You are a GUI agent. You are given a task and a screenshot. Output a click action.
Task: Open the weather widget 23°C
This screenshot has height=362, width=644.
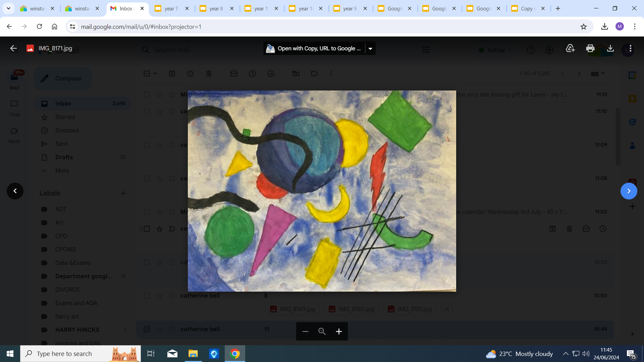519,354
